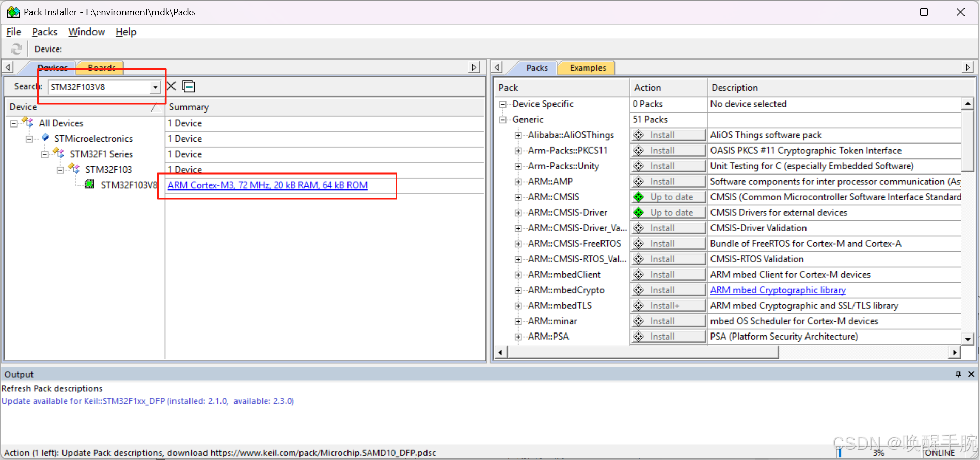Open the File menu
This screenshot has height=460, width=980.
click(x=13, y=31)
